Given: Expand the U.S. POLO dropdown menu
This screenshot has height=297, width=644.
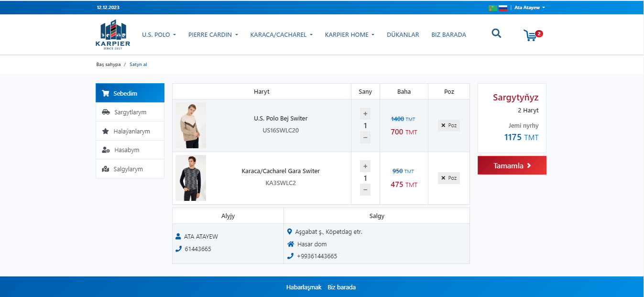Looking at the screenshot, I should tap(159, 35).
